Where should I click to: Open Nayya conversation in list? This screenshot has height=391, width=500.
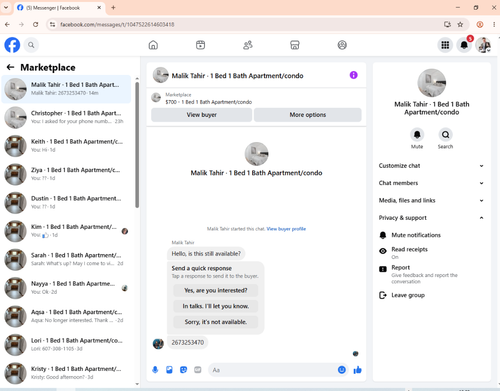pyautogui.click(x=66, y=288)
